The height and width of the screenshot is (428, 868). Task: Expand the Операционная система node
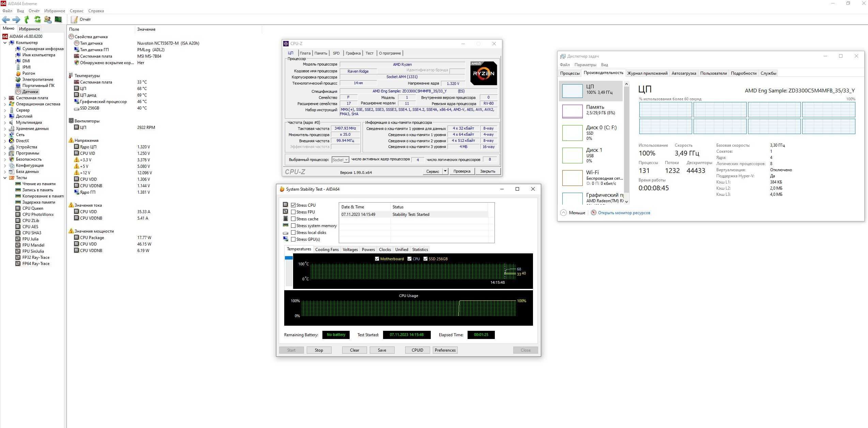click(5, 104)
